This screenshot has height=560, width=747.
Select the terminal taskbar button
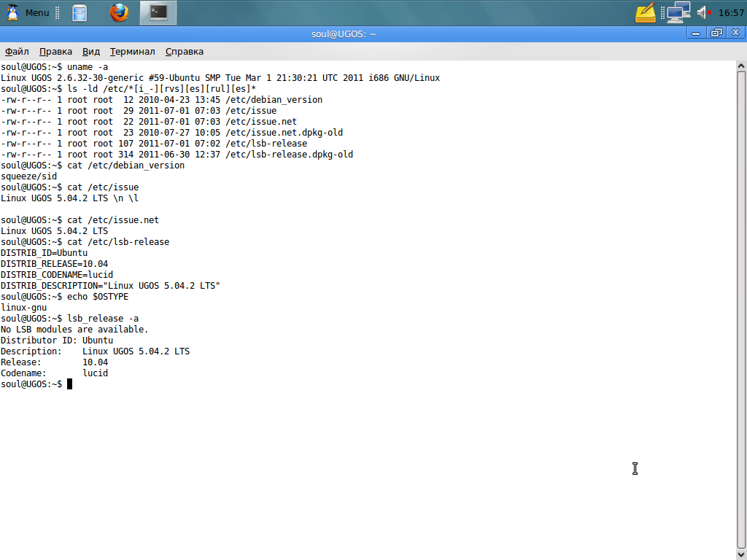click(x=158, y=13)
